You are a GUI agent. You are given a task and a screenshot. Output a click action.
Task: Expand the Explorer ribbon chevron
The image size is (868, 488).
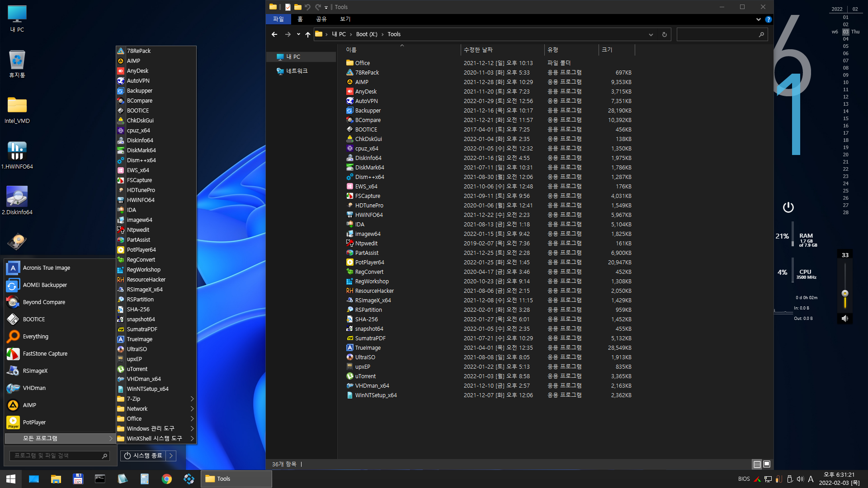(x=758, y=19)
